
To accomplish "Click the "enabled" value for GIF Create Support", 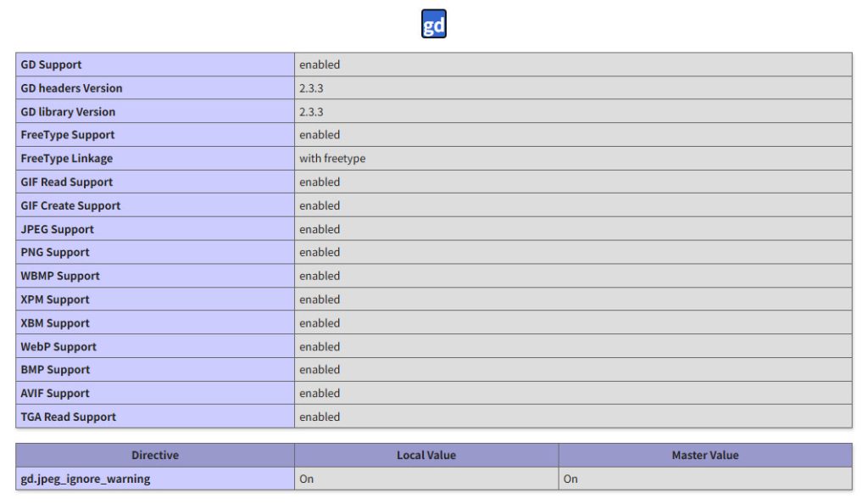I will click(320, 206).
